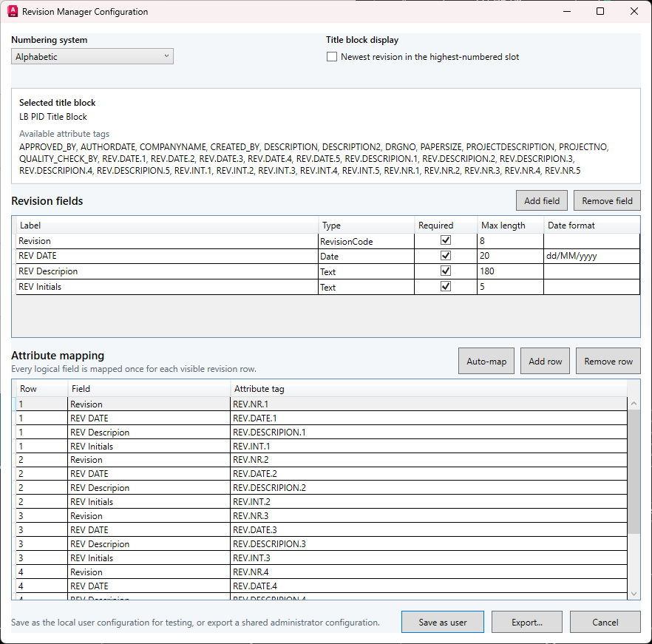Toggle Required checkbox for Revision field

coord(445,240)
